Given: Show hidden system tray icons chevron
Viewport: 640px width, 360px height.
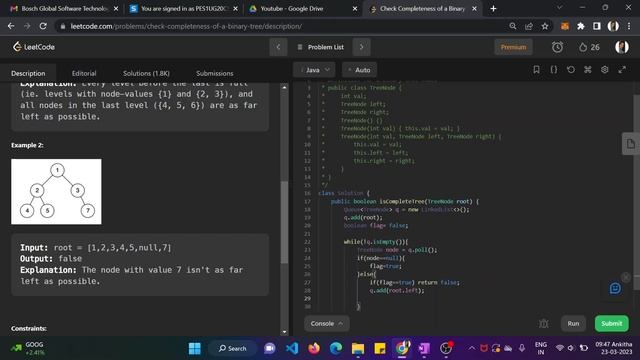Looking at the screenshot, I should click(471, 348).
